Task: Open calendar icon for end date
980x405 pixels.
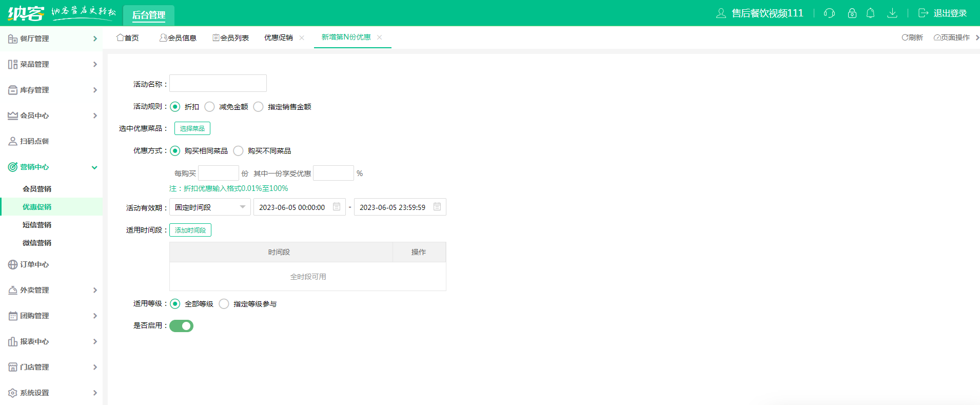Action: click(x=437, y=207)
